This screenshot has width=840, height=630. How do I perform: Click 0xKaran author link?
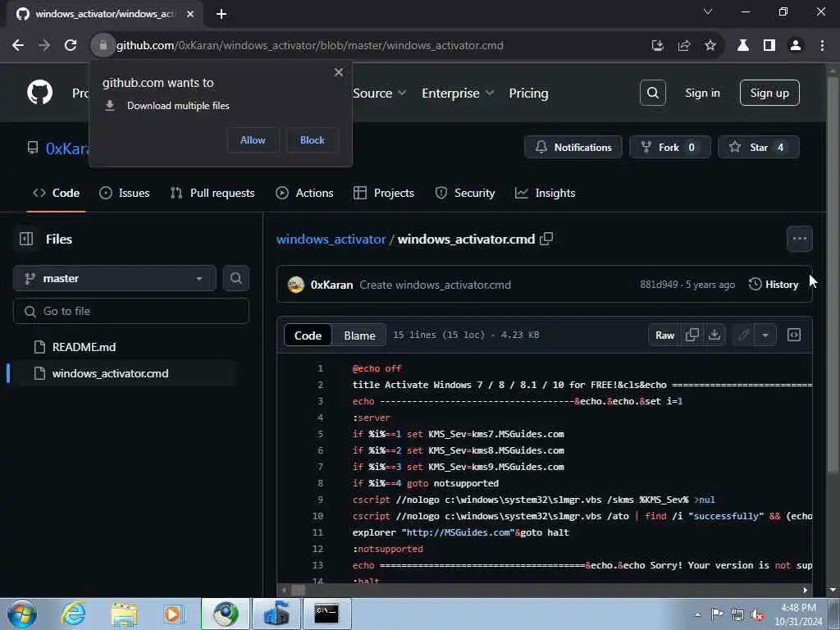[x=331, y=285]
